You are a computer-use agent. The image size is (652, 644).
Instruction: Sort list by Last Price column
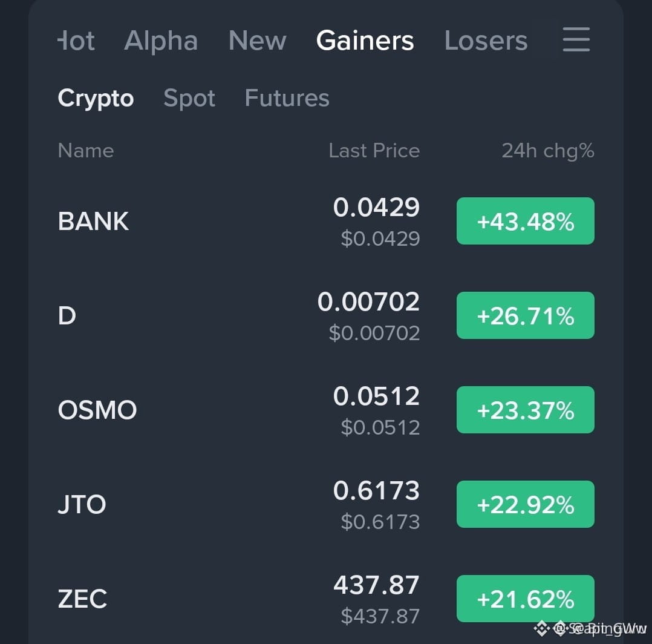(374, 151)
